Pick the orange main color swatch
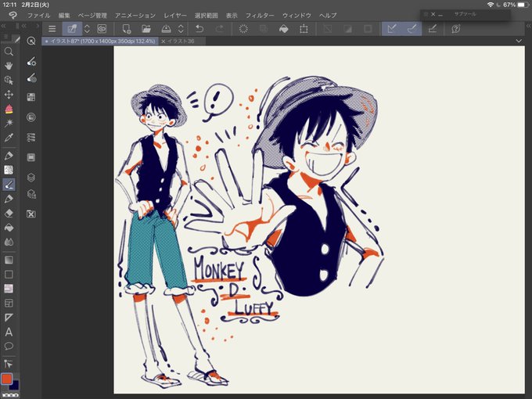The height and width of the screenshot is (399, 532). click(x=6, y=379)
